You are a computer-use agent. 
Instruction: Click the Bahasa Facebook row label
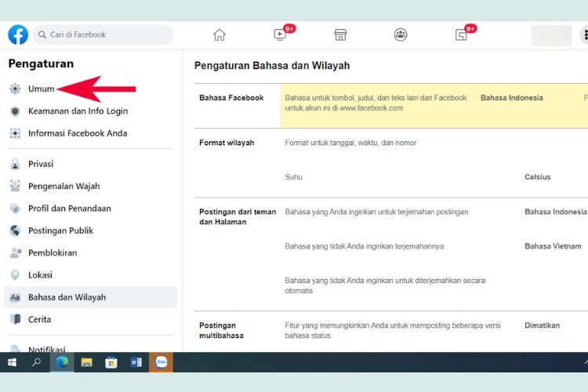click(x=231, y=97)
